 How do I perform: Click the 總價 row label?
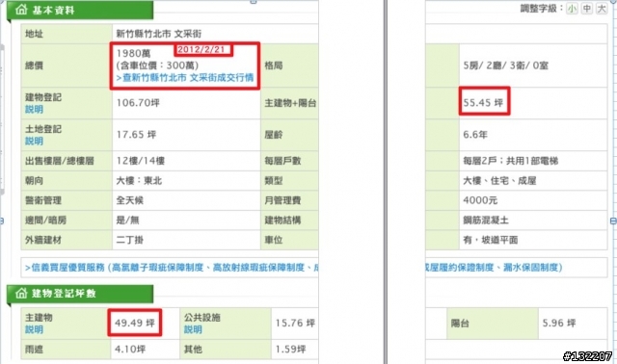[x=34, y=65]
